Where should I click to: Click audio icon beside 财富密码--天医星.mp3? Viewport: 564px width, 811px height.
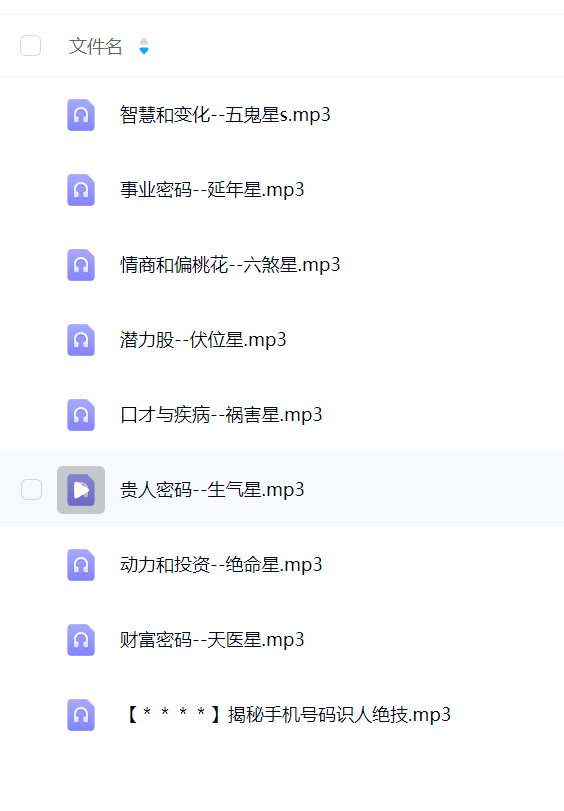coord(81,640)
